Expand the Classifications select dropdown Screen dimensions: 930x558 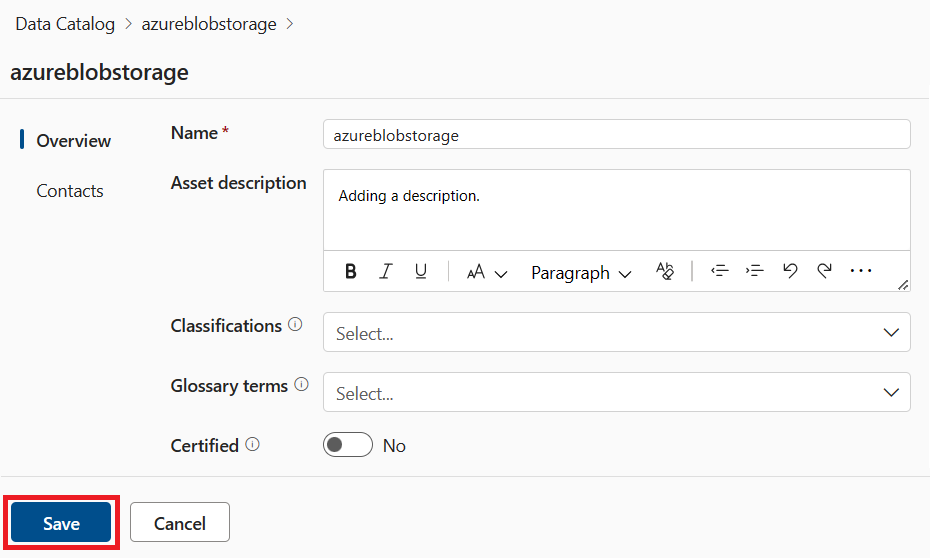point(616,333)
